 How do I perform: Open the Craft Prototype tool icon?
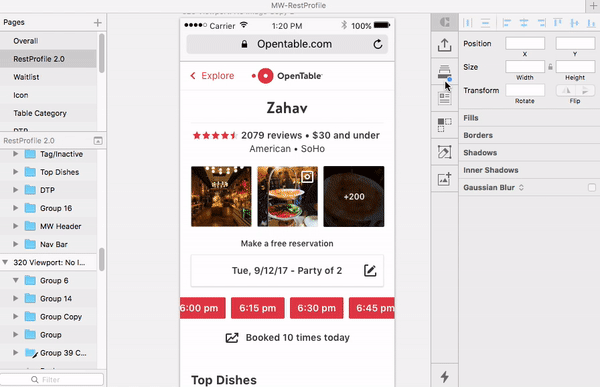pos(445,152)
